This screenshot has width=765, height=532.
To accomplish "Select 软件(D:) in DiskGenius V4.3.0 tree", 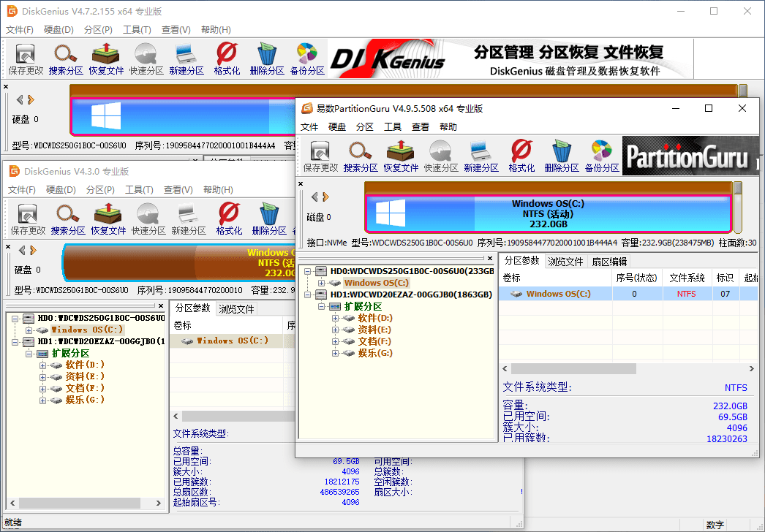I will coord(85,365).
